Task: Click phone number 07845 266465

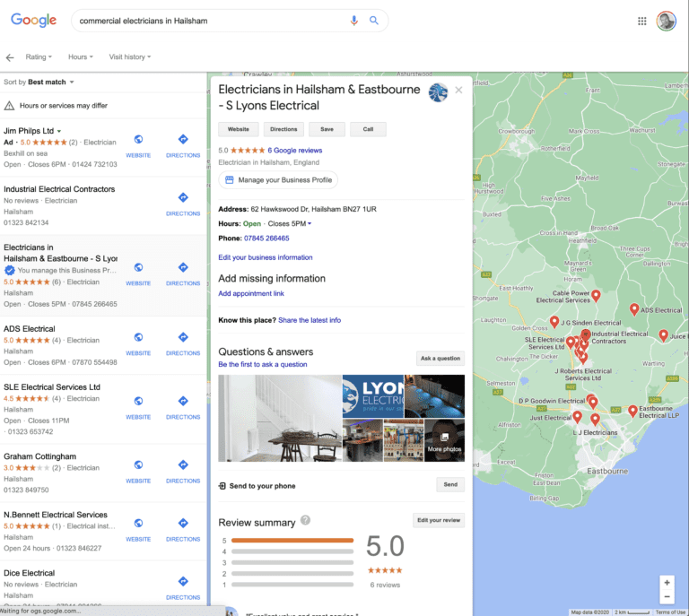Action: coord(266,238)
